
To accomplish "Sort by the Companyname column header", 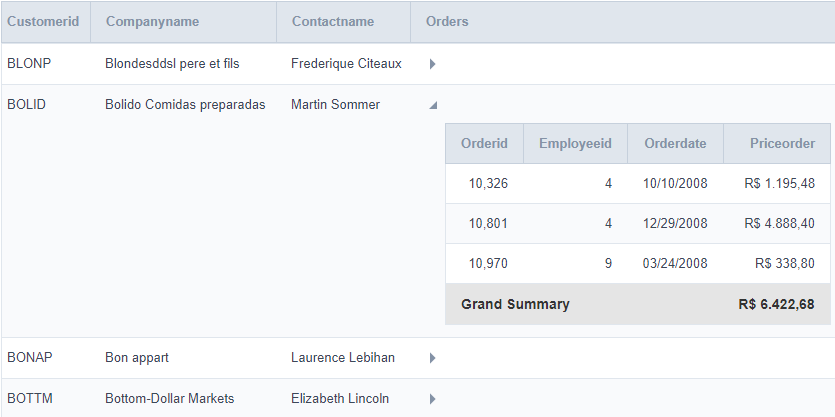I will pyautogui.click(x=152, y=21).
